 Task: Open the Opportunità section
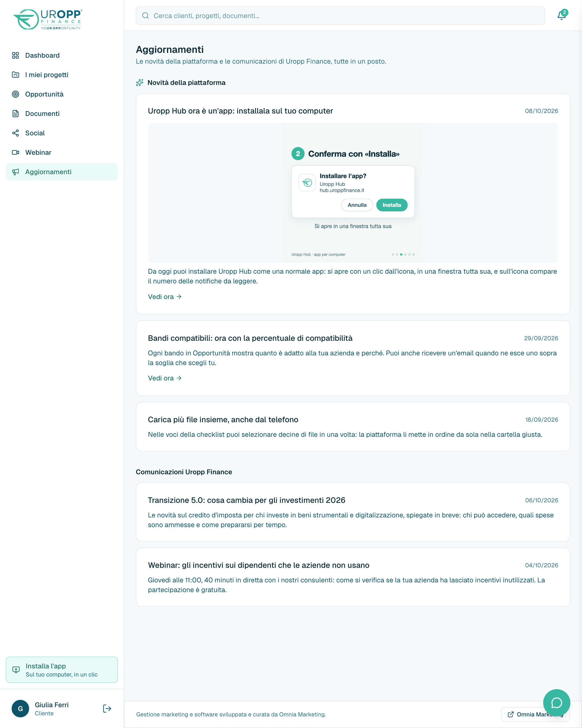point(62,94)
